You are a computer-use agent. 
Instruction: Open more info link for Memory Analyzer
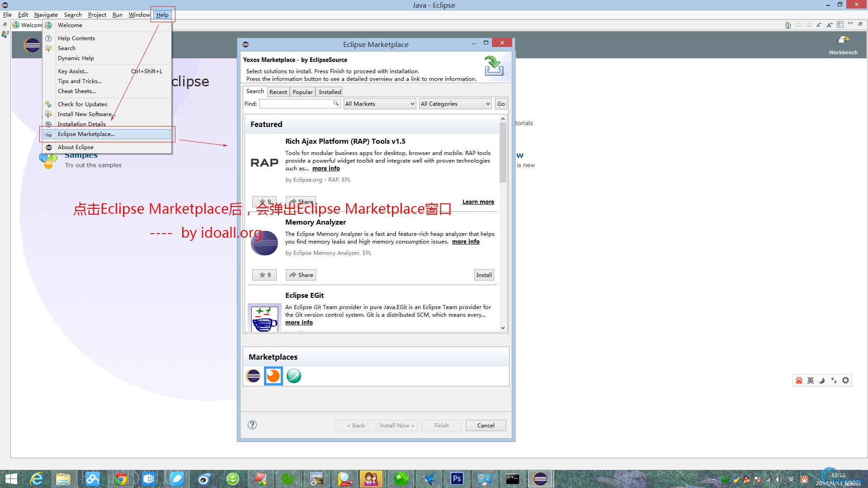(466, 242)
